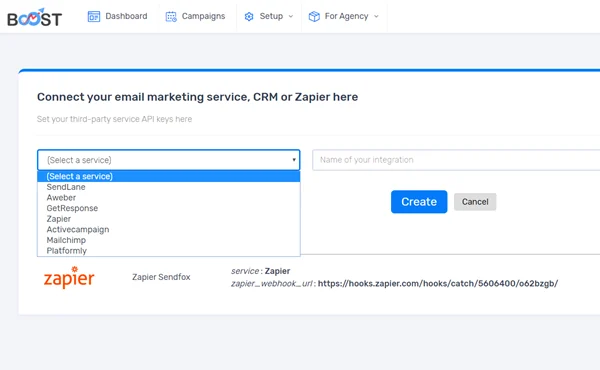
Task: Click the Boost logo
Action: tap(34, 18)
